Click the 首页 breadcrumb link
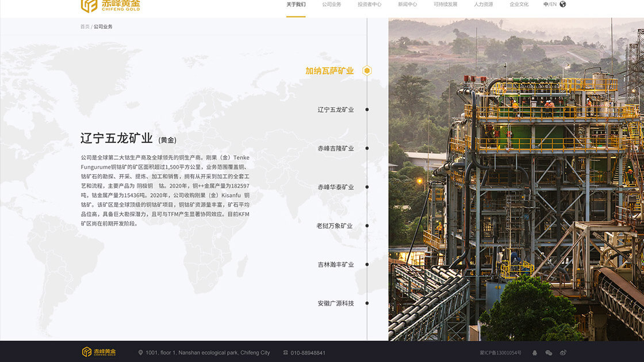 click(x=85, y=26)
